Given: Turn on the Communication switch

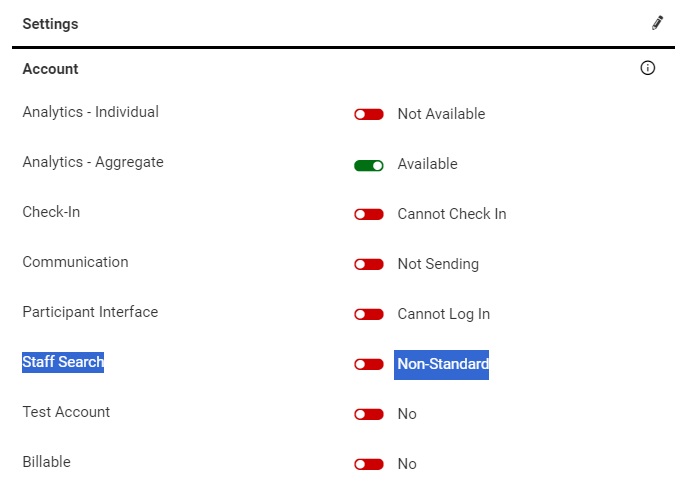Looking at the screenshot, I should click(x=369, y=264).
